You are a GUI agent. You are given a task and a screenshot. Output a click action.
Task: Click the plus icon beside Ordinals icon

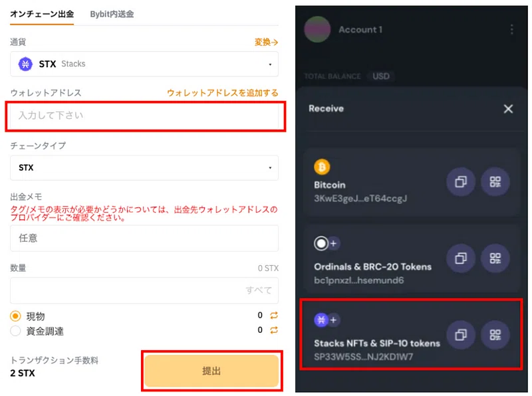[334, 243]
